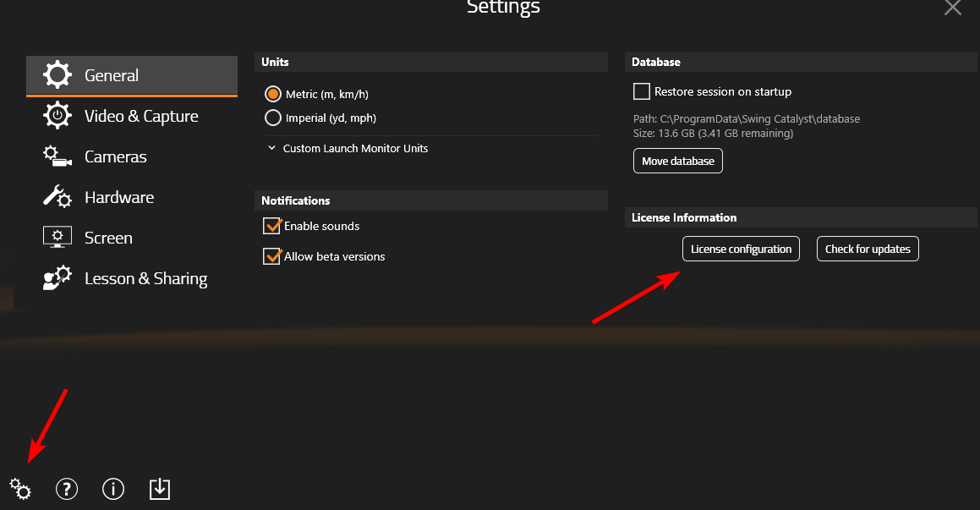Enable Restore session on startup

click(641, 91)
